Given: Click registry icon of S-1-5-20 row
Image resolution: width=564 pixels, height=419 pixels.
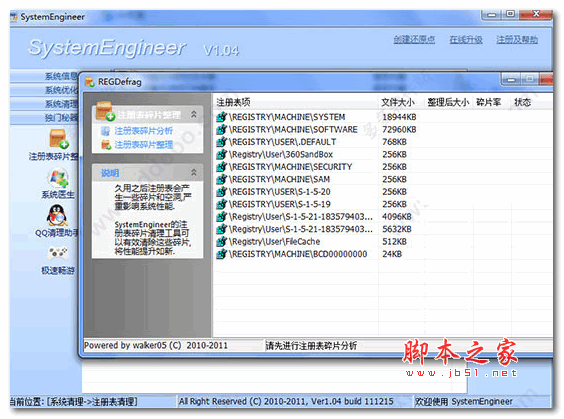Looking at the screenshot, I should (x=222, y=192).
